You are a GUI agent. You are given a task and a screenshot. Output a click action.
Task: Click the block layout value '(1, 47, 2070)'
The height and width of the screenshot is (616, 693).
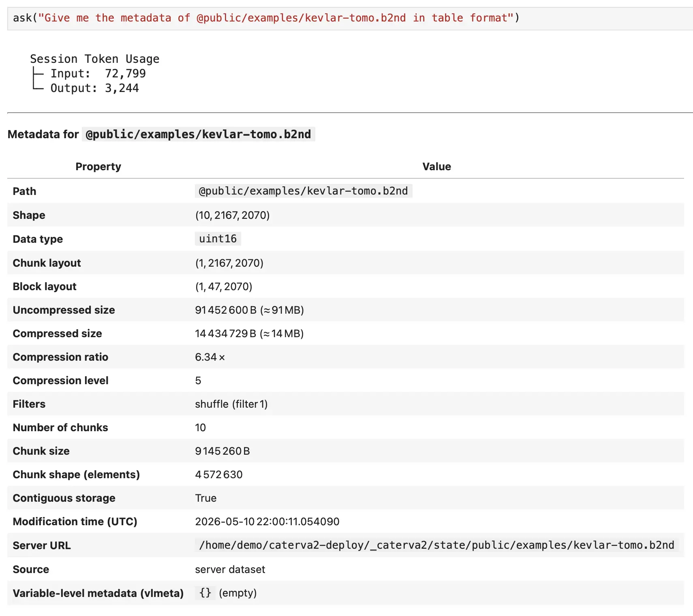tap(224, 287)
